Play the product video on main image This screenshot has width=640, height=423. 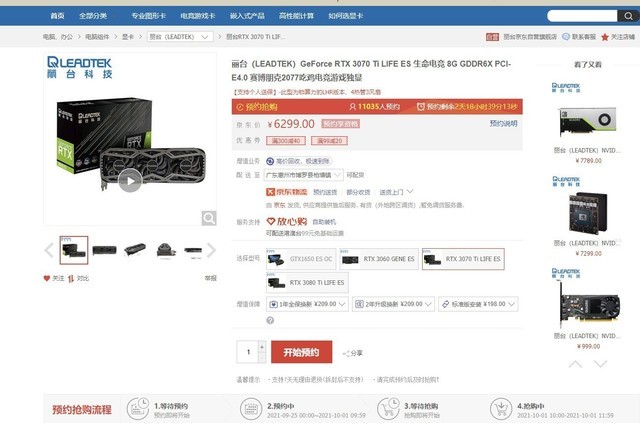click(130, 180)
